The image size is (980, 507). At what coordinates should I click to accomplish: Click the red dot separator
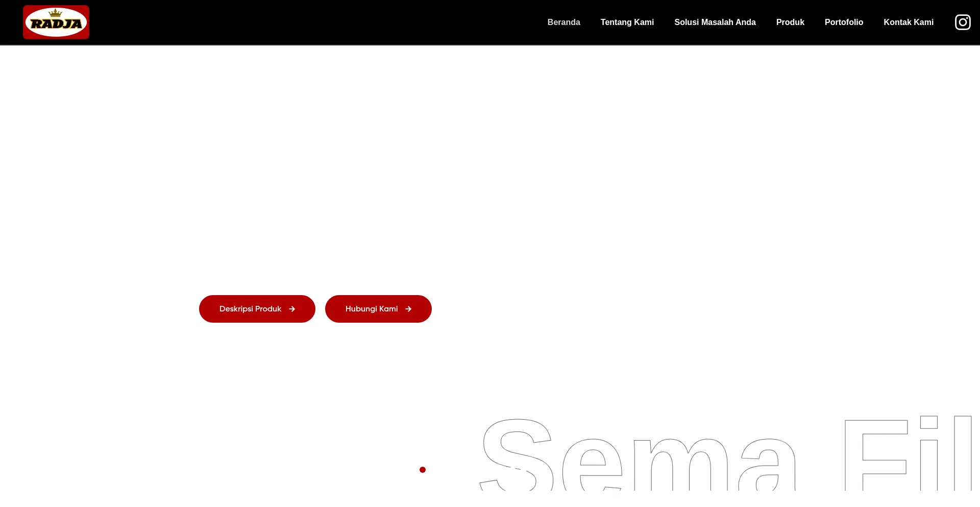pos(423,470)
